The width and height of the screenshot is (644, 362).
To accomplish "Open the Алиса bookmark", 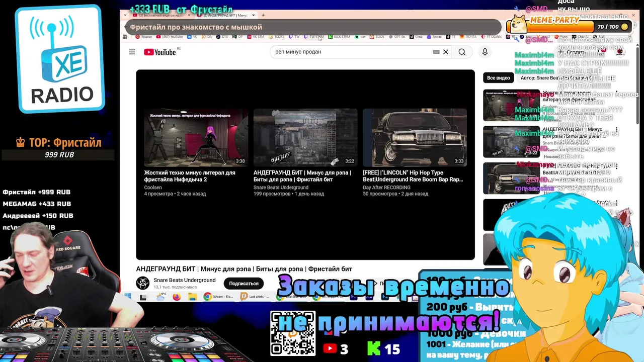I will [x=433, y=37].
